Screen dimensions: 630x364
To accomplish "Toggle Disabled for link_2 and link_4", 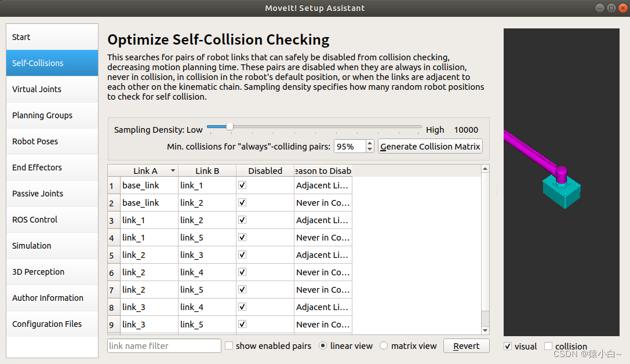I will point(242,272).
